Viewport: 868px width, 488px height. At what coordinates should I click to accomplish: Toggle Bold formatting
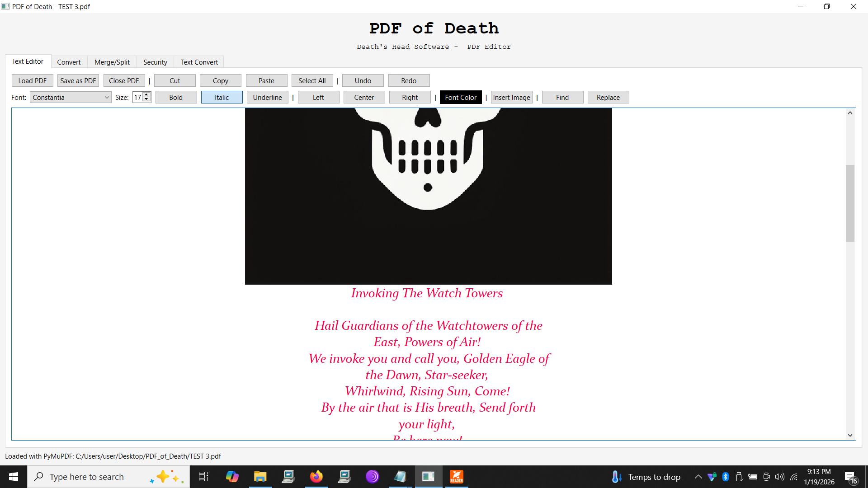point(176,97)
